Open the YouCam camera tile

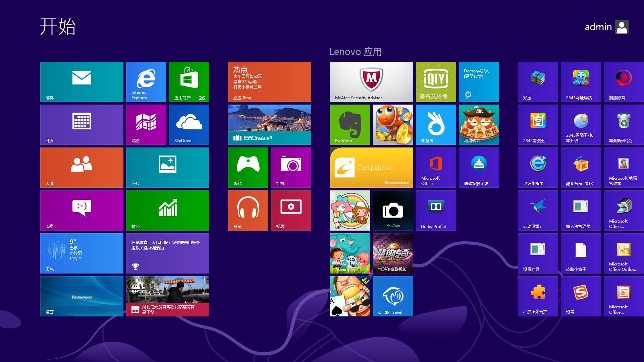pos(393,210)
